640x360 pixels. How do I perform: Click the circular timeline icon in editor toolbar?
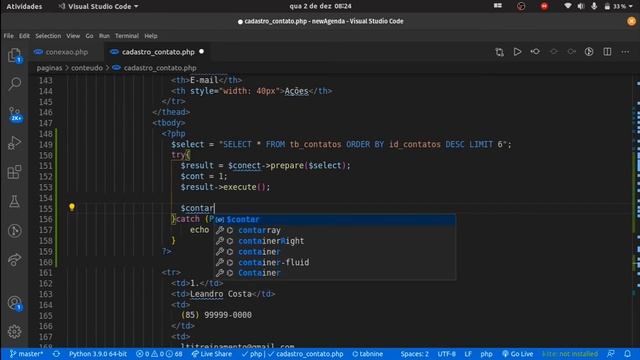[589, 52]
